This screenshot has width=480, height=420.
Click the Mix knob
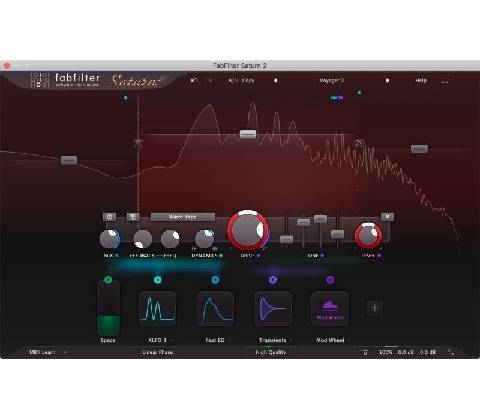point(109,239)
